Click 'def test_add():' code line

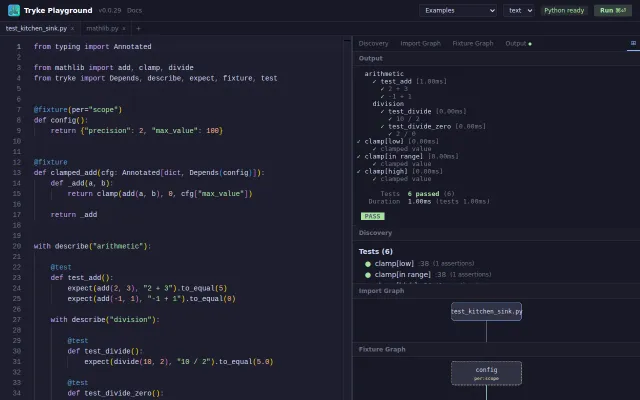[x=82, y=278]
